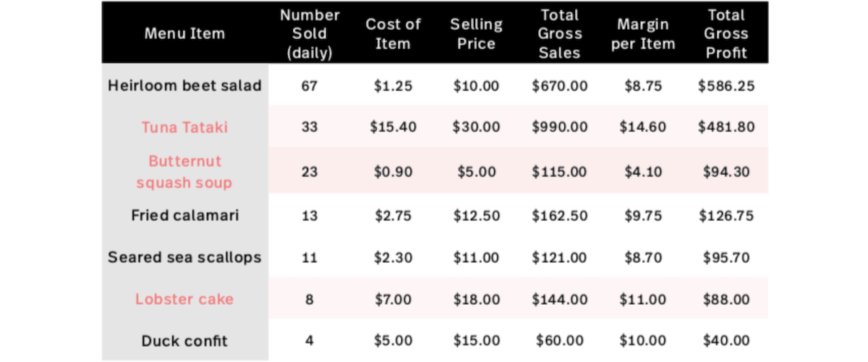Screen dimensions: 868x362
Task: Select the Number Sold (daily) header
Action: point(310,33)
